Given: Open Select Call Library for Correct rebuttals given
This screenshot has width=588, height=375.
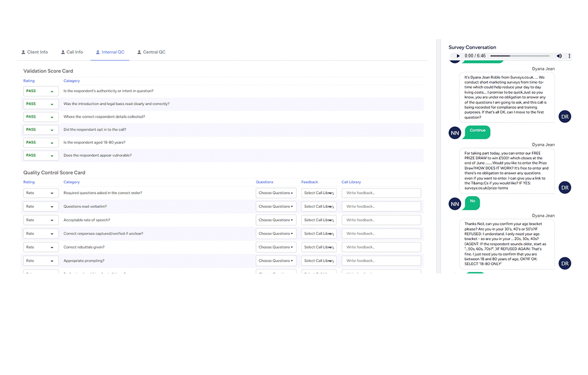Looking at the screenshot, I should pos(318,247).
